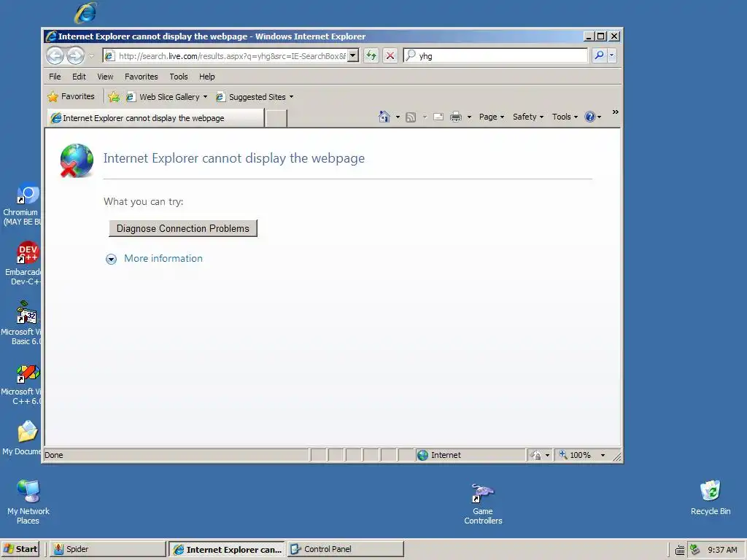Run search with the magnifier button
The width and height of the screenshot is (747, 560).
pyautogui.click(x=599, y=55)
